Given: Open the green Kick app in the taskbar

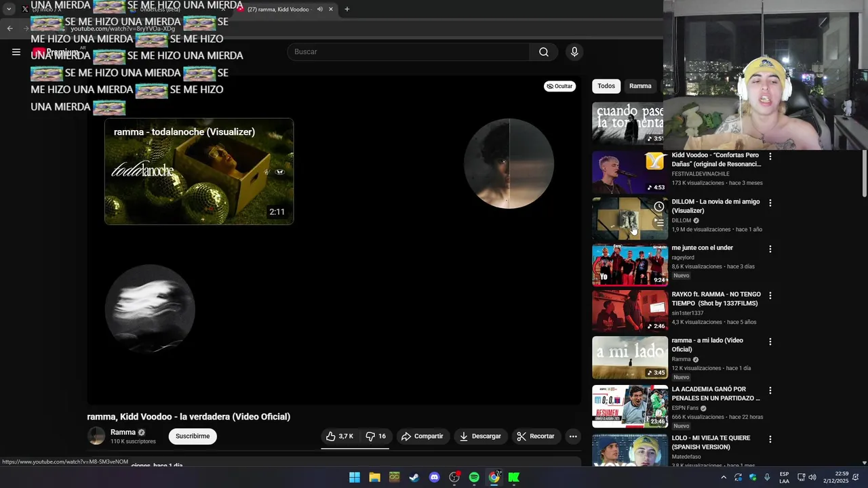Looking at the screenshot, I should 514,477.
